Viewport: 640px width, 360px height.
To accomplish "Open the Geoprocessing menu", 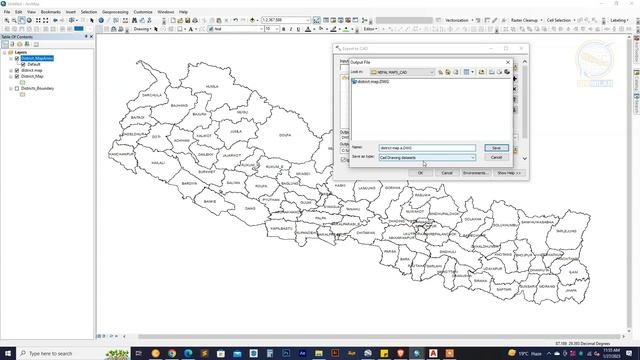I will click(115, 12).
